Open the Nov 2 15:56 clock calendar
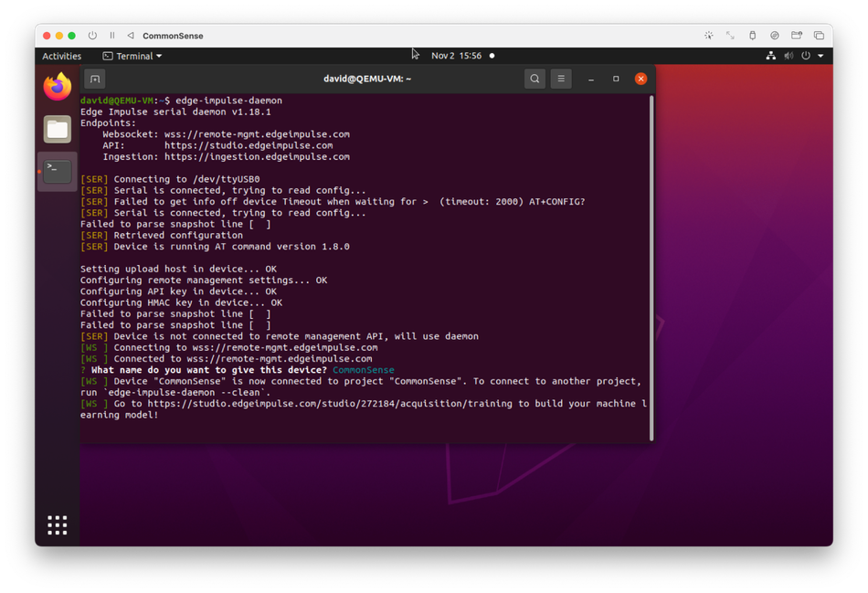 457,56
